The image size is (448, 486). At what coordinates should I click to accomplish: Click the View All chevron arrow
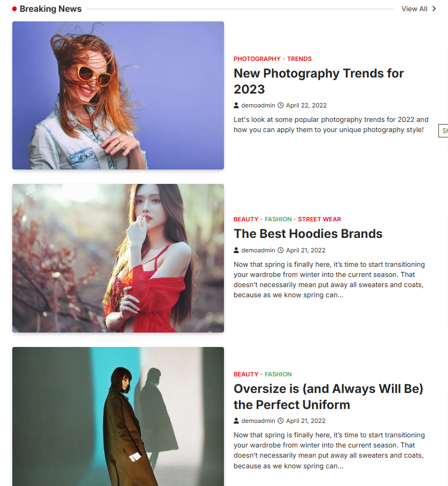click(x=434, y=9)
